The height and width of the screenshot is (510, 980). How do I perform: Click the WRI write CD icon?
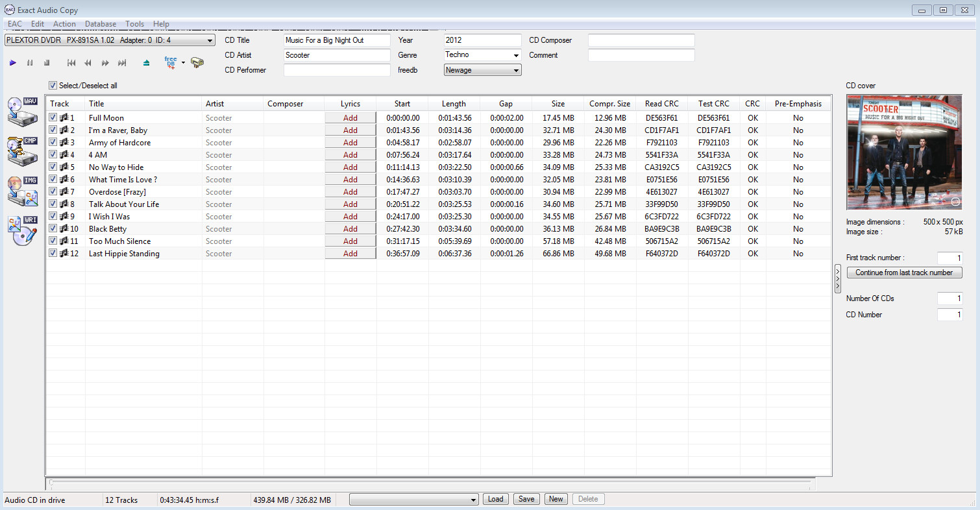(23, 230)
